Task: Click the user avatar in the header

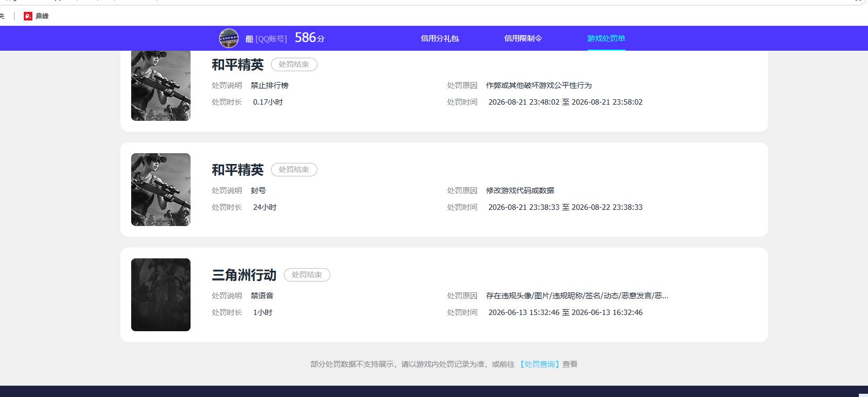Action: click(229, 38)
